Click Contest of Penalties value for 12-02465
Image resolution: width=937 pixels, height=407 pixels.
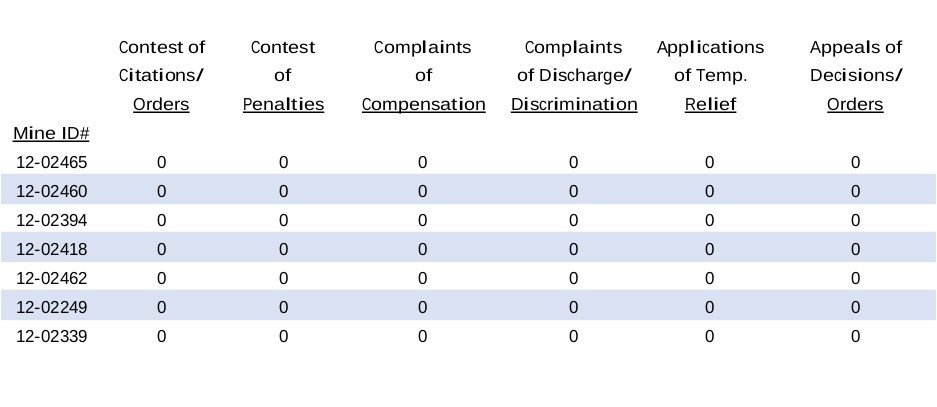click(283, 162)
